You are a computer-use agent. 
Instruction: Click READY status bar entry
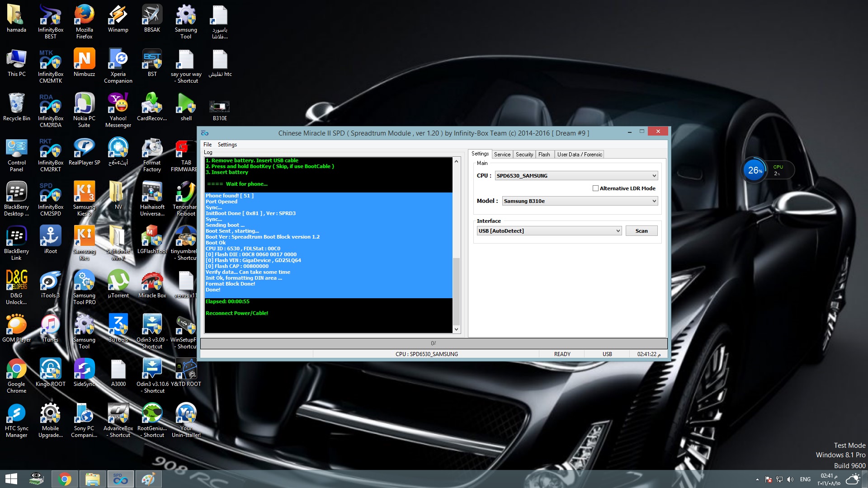tap(562, 354)
